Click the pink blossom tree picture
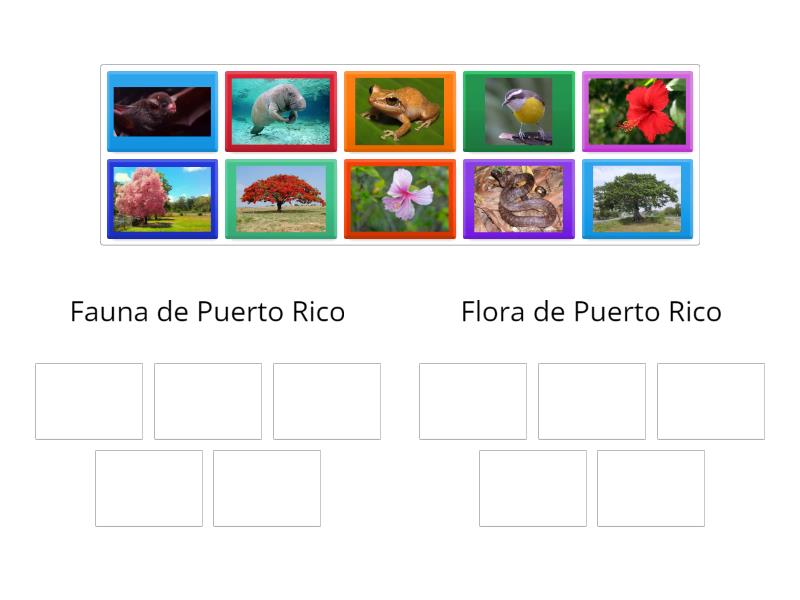 coord(162,198)
